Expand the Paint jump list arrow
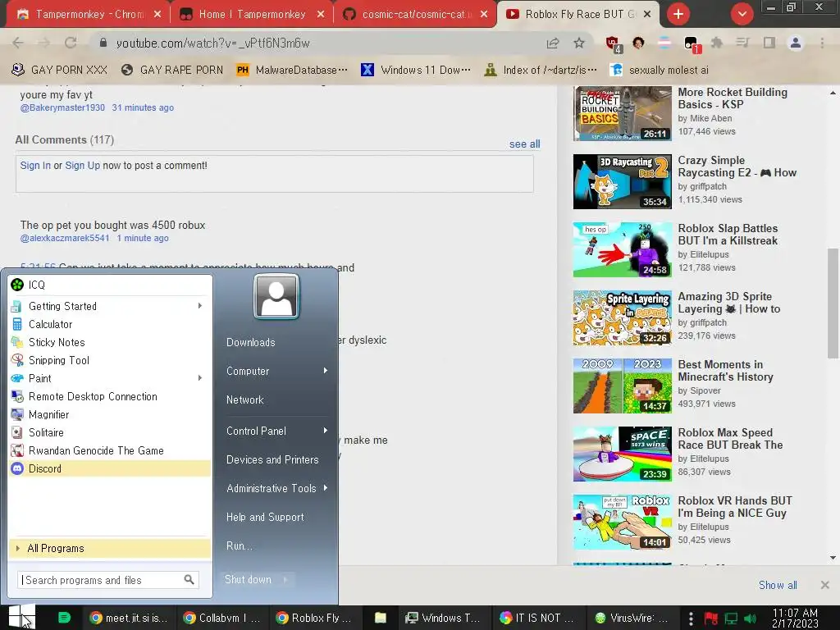The height and width of the screenshot is (630, 840). pyautogui.click(x=200, y=378)
